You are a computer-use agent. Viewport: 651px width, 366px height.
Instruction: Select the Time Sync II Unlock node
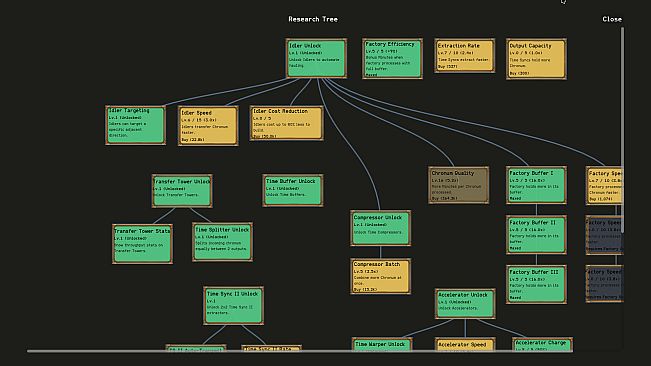[x=233, y=306]
